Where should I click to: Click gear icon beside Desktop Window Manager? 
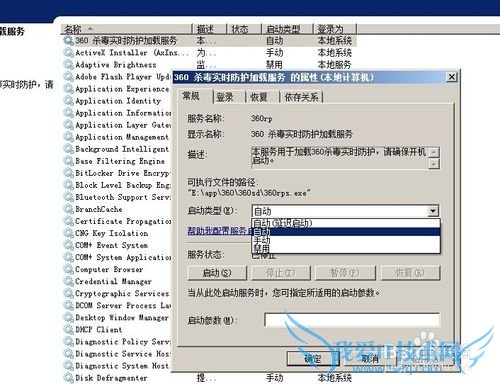(69, 317)
